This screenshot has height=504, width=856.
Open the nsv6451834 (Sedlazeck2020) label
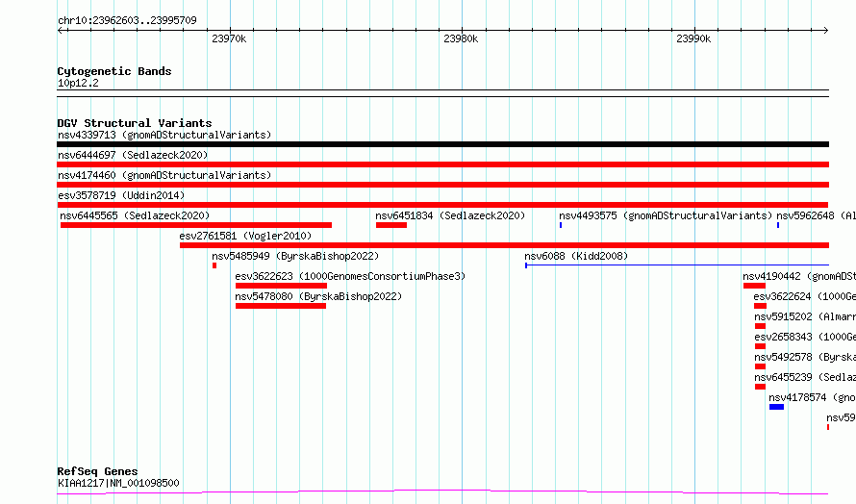(450, 215)
